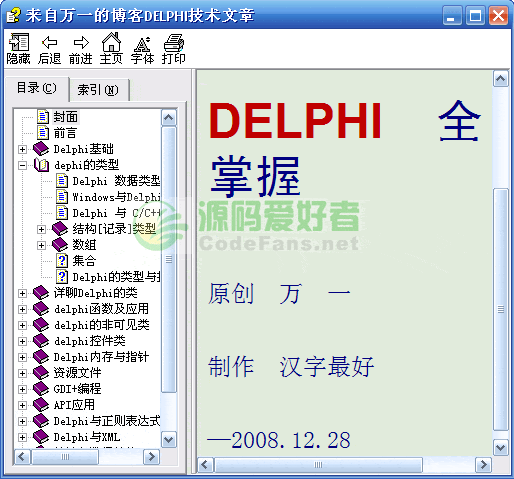Switch to the 索引(N) tab
This screenshot has height=479, width=514.
pyautogui.click(x=98, y=90)
